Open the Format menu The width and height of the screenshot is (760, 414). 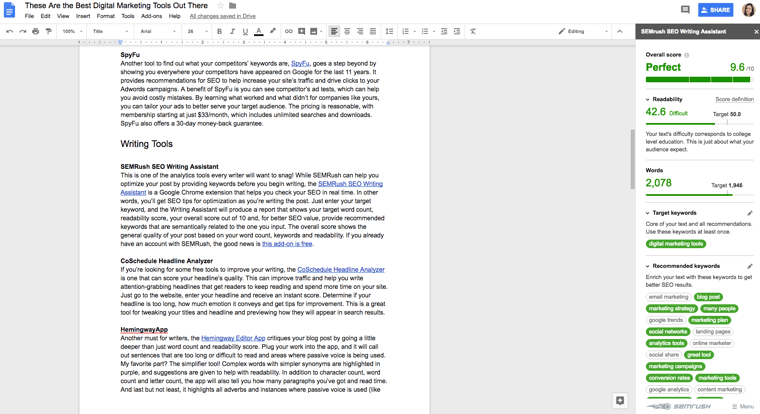(105, 16)
